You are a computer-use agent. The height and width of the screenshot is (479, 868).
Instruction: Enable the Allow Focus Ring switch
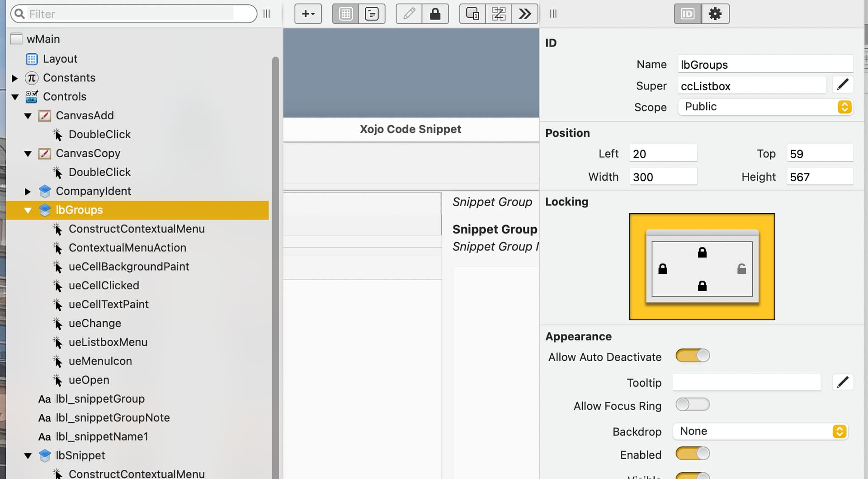click(x=692, y=405)
